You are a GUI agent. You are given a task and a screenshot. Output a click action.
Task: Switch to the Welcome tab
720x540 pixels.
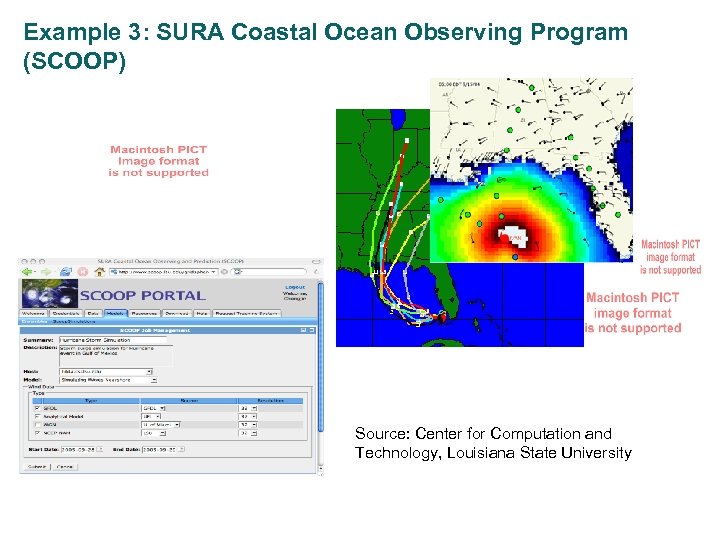coord(33,314)
